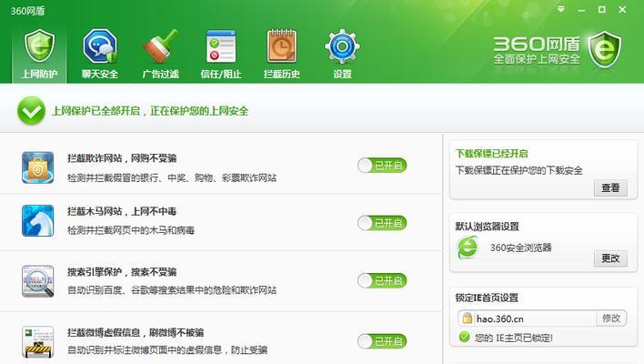Screen dimensions: 644x364
Task: Click the green checkmark status icon
Action: [x=31, y=110]
